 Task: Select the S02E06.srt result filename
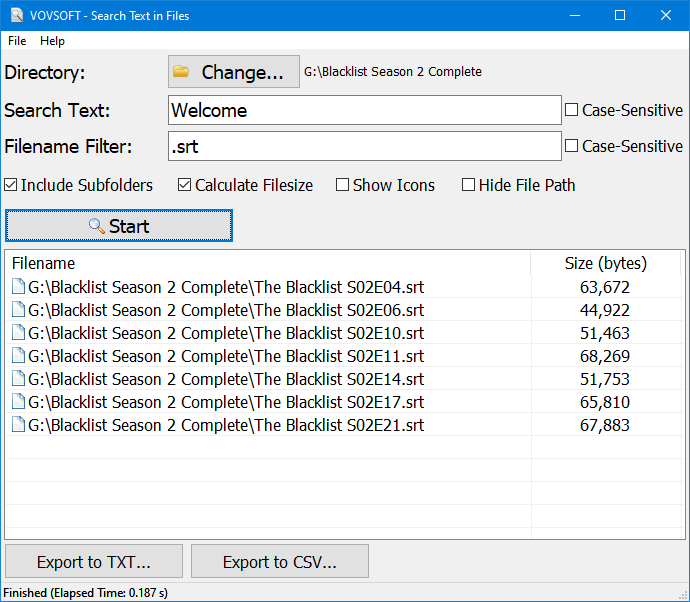coord(226,310)
